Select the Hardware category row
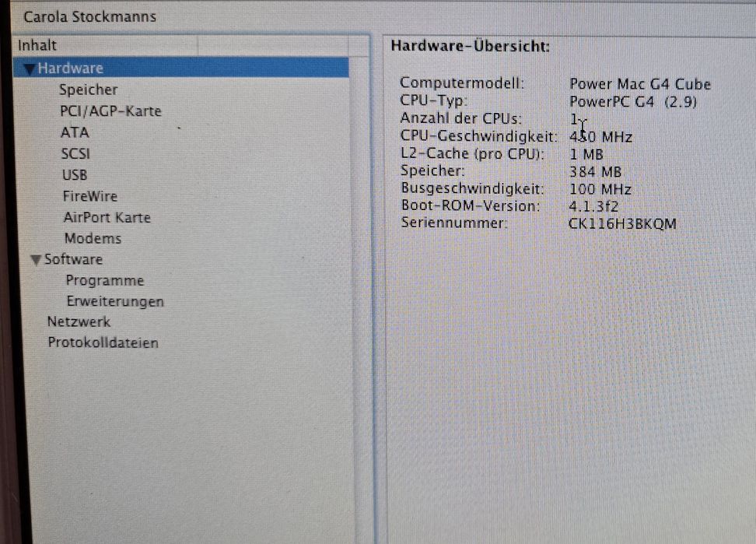Viewport: 756px width, 544px height. (181, 68)
